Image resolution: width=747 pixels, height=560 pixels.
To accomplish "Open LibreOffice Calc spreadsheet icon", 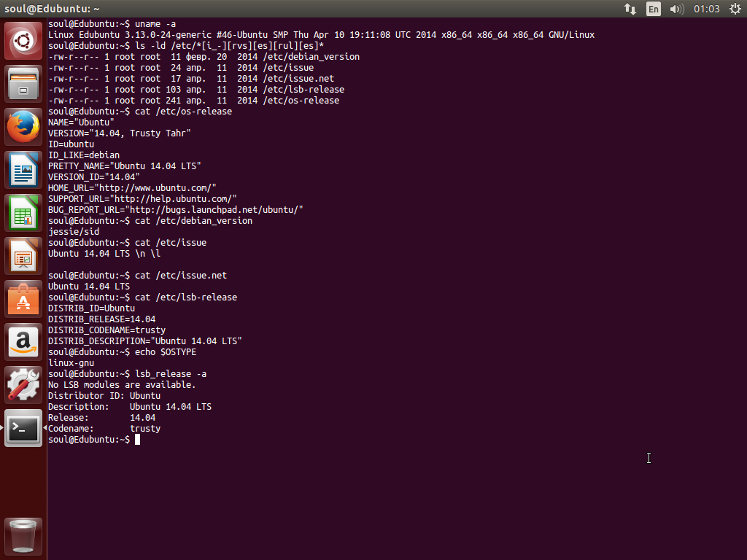I will click(23, 213).
